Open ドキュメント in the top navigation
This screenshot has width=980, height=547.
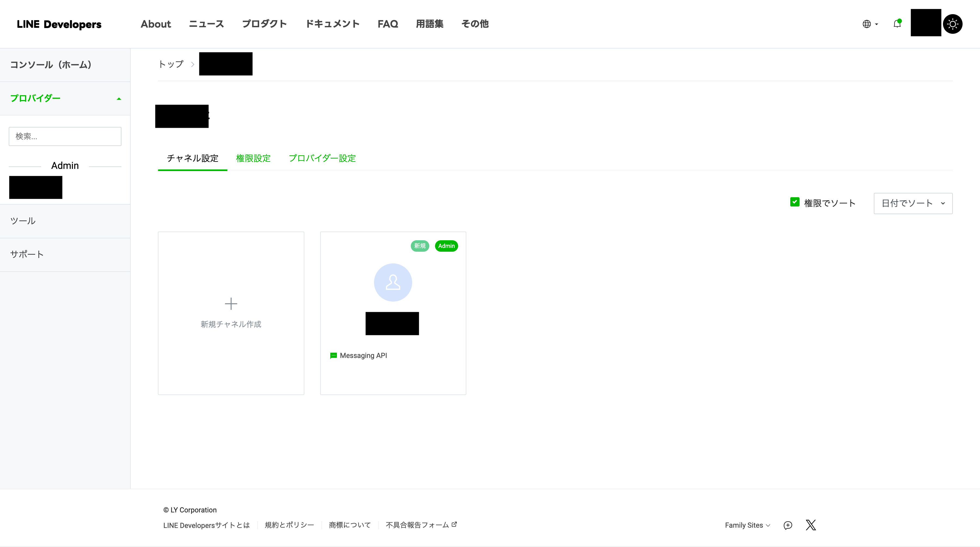click(332, 24)
